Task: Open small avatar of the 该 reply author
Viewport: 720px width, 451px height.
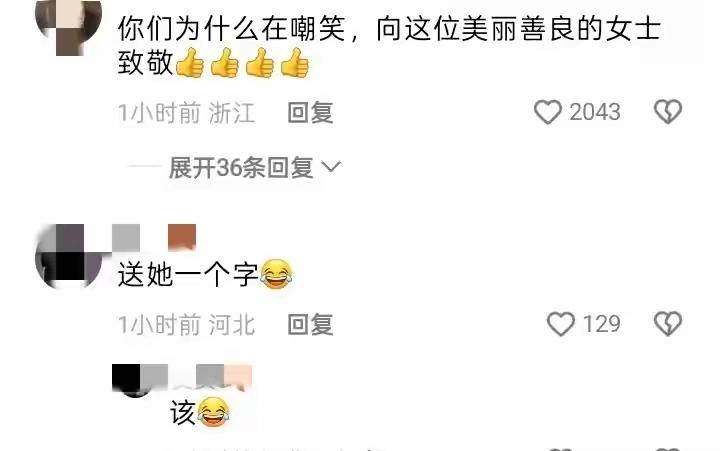Action: [x=135, y=381]
